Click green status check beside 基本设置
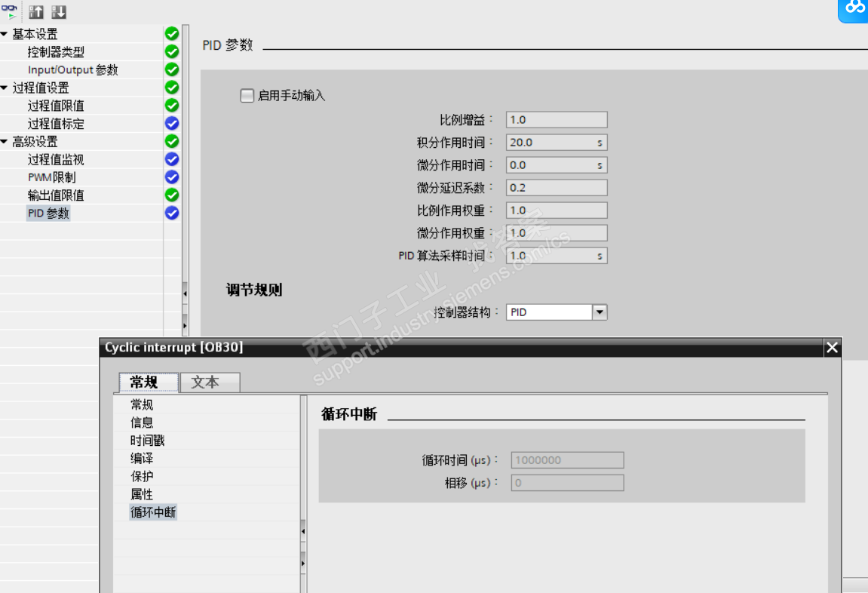Viewport: 868px width, 593px height. point(172,34)
